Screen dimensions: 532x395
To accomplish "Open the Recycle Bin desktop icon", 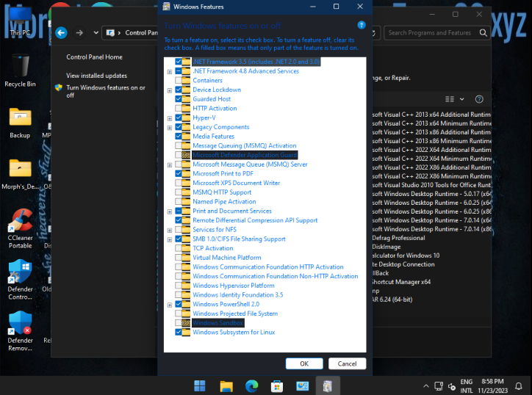I will pyautogui.click(x=20, y=71).
